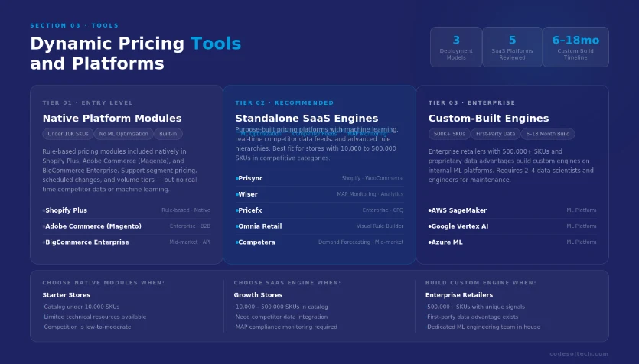Click the 'Dynamic Pricing Tools and Platforms' heading

[135, 54]
